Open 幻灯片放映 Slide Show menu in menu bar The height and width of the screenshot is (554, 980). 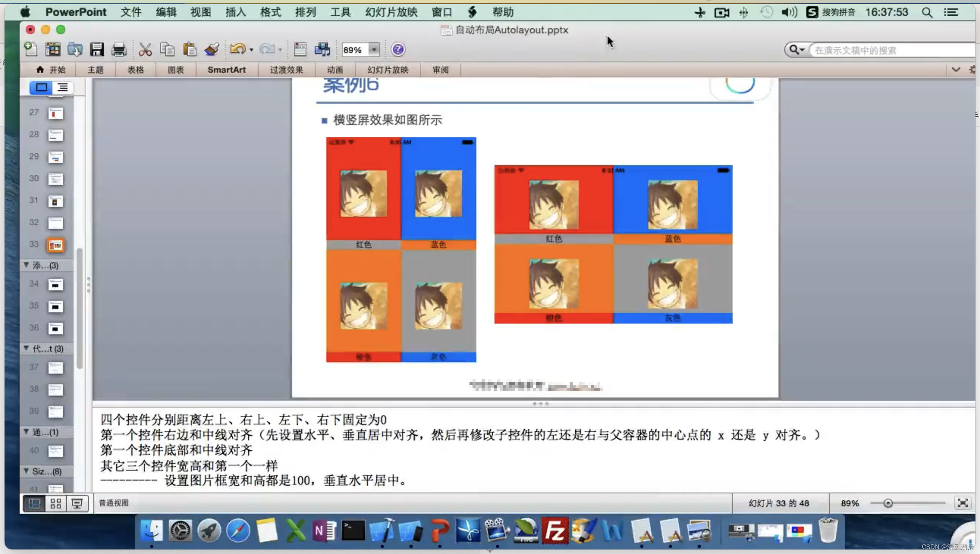[x=391, y=12]
